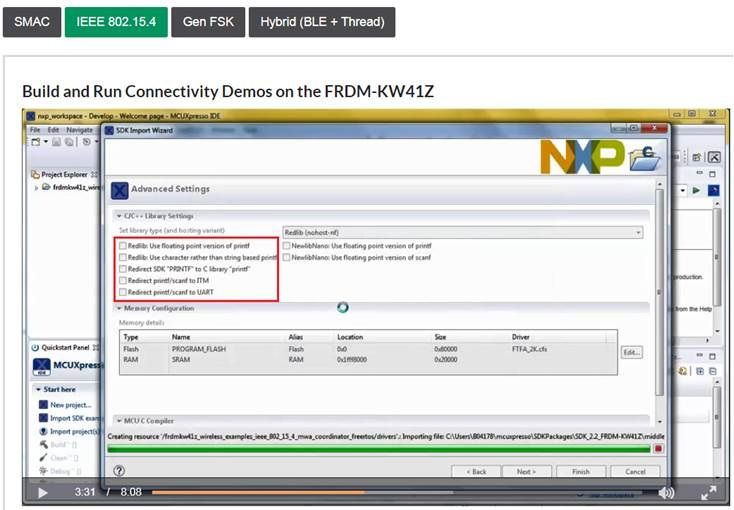The image size is (734, 510).
Task: Click the Save All toolbar icon
Action: point(69,141)
